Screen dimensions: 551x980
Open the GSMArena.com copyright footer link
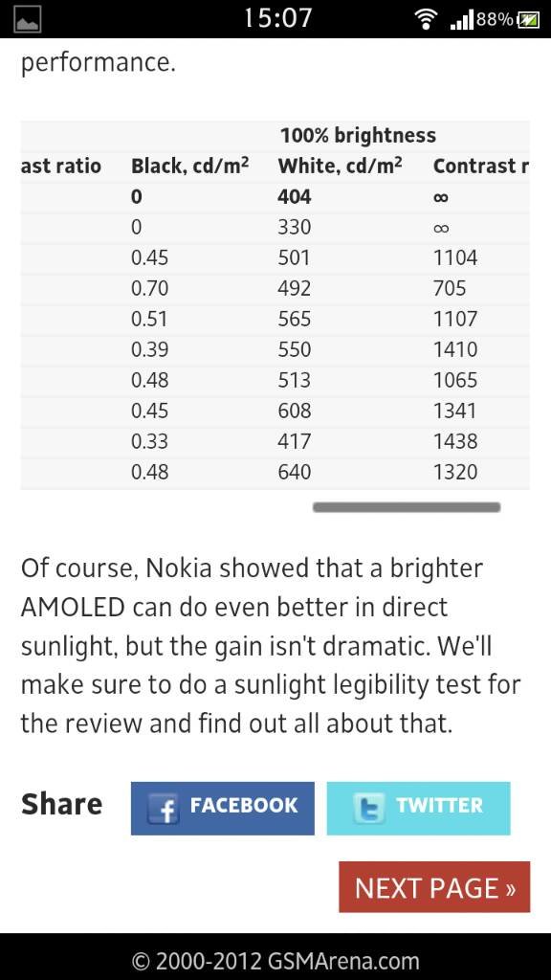coord(275,961)
